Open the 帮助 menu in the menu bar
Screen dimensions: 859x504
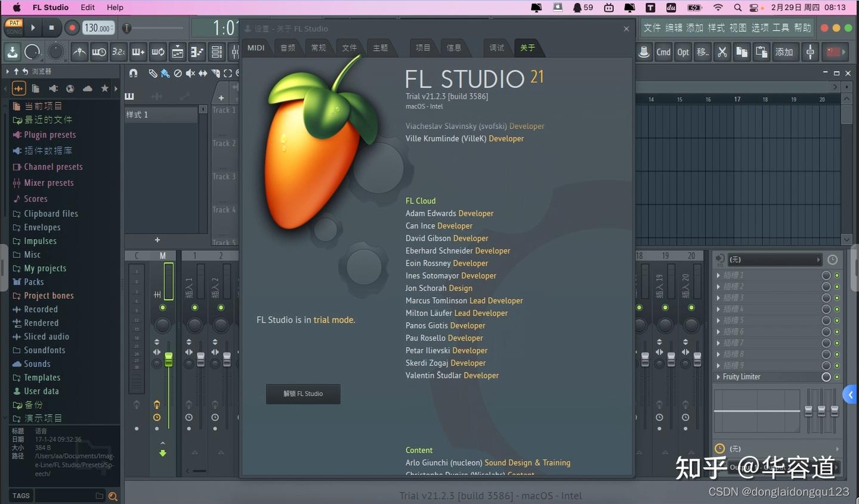pos(802,27)
